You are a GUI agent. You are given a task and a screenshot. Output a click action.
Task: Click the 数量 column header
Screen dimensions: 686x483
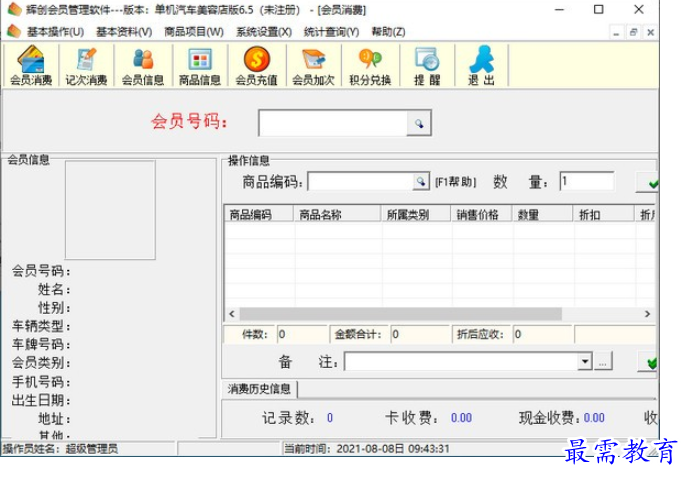pyautogui.click(x=543, y=214)
